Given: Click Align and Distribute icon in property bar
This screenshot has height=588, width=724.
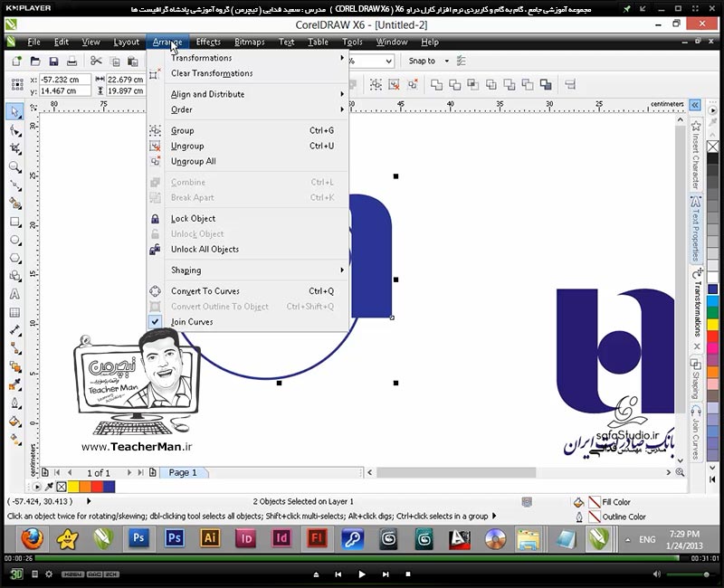Looking at the screenshot, I should (x=570, y=84).
